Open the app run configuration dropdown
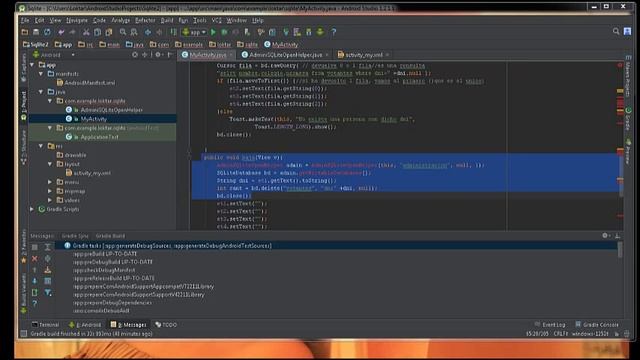This screenshot has width=640, height=360. click(x=194, y=32)
